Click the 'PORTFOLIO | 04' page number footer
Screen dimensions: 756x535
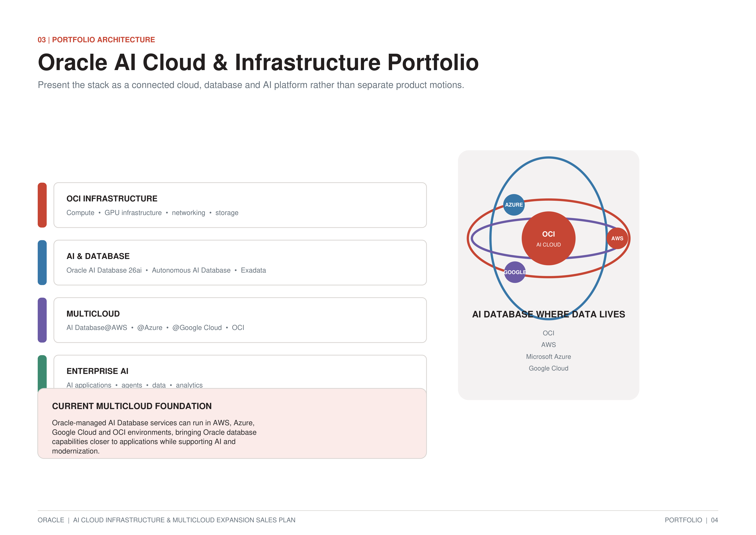pyautogui.click(x=692, y=520)
